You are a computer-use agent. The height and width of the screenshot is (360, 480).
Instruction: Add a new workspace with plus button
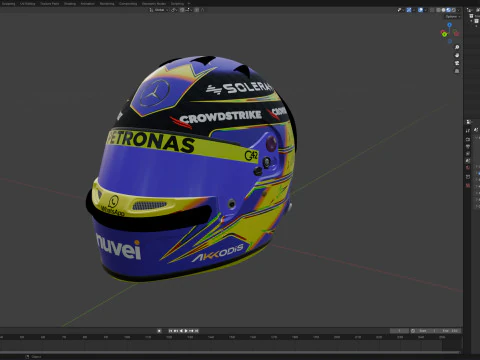tap(189, 4)
